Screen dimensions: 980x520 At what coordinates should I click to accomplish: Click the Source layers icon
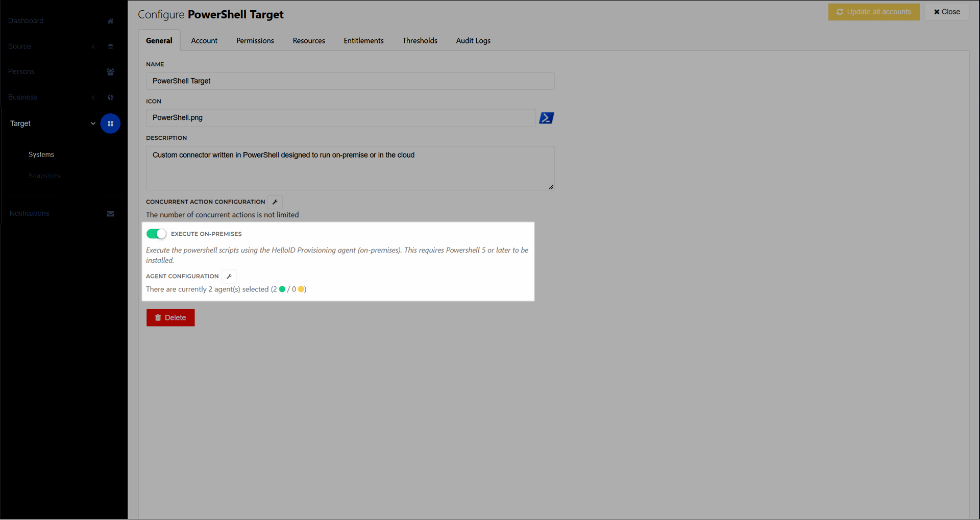(110, 46)
